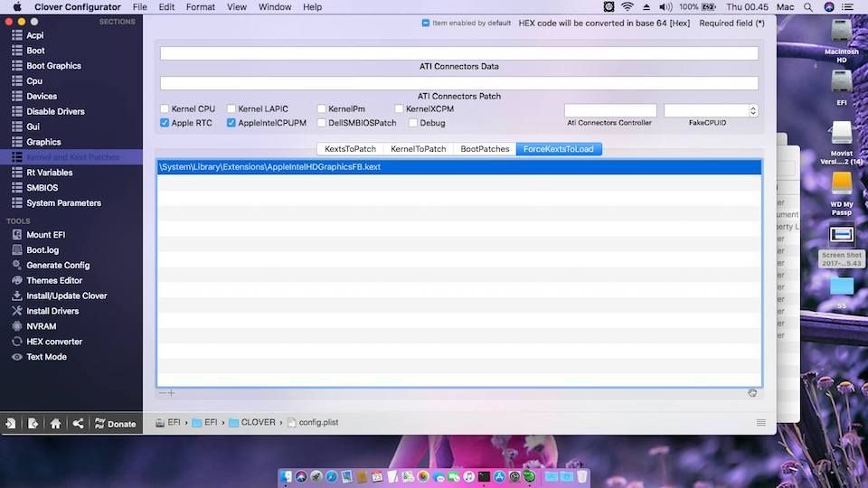The width and height of the screenshot is (868, 488).
Task: Click the home icon in bottom toolbar
Action: coord(55,423)
